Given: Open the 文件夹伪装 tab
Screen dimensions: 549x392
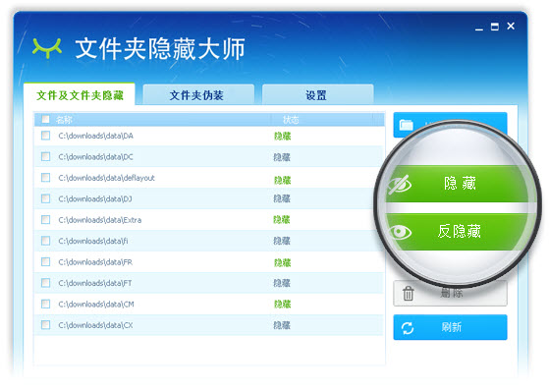Looking at the screenshot, I should [x=198, y=95].
